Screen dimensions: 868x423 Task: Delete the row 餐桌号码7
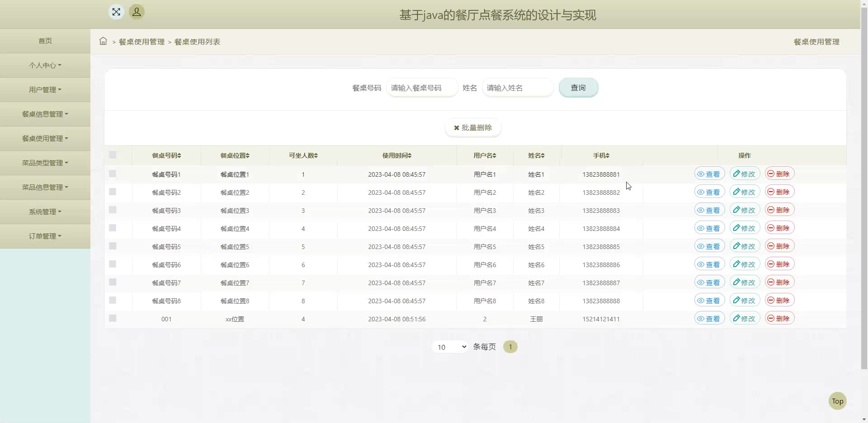779,282
